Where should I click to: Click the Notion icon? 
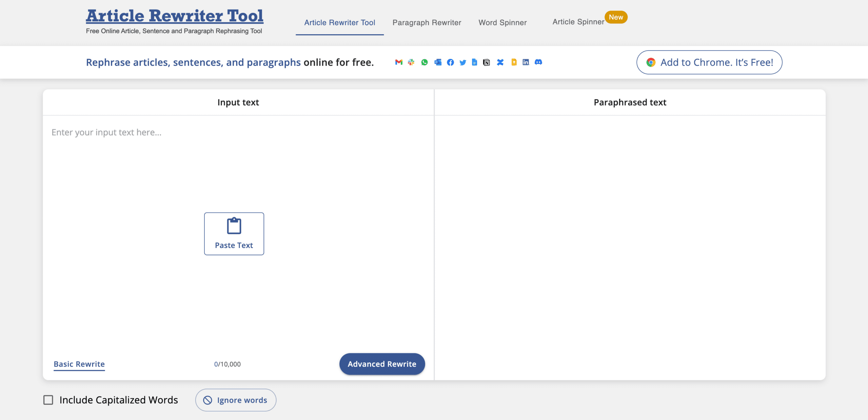(487, 62)
